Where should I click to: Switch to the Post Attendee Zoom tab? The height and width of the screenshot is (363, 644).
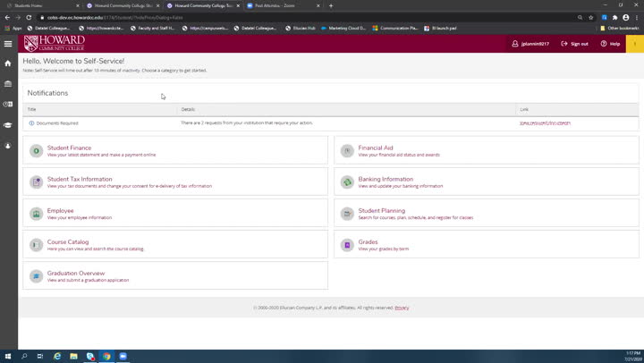click(x=275, y=5)
